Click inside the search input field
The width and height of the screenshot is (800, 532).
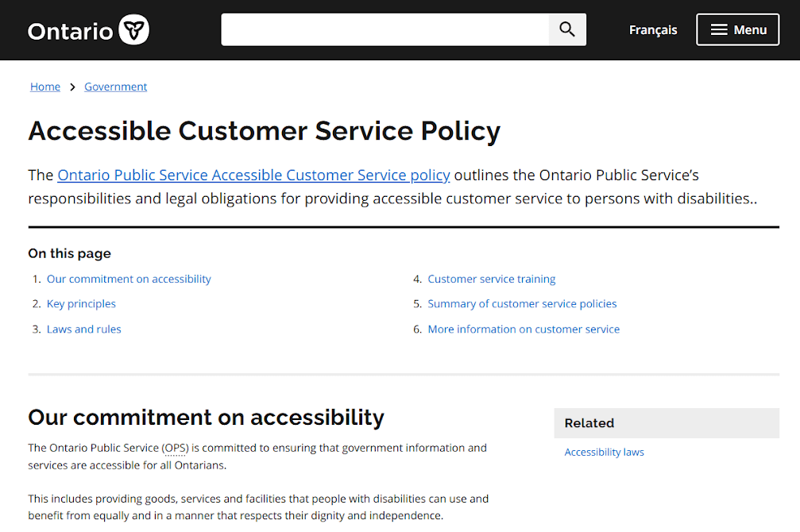381,29
